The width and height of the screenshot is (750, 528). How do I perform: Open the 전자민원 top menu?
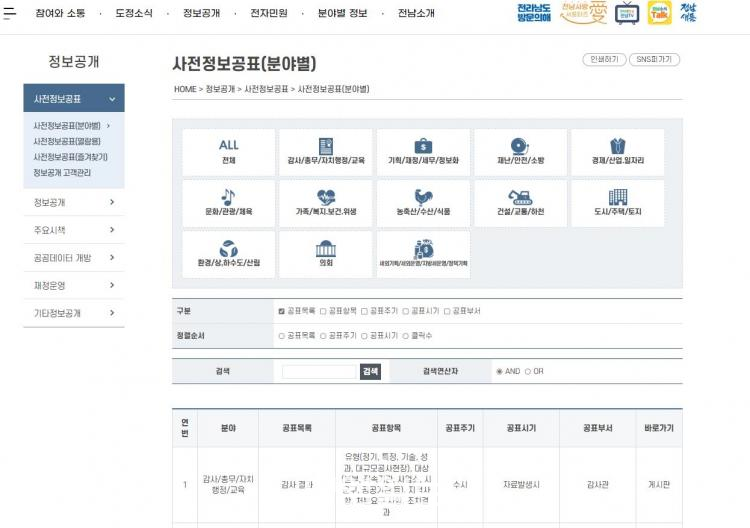268,13
